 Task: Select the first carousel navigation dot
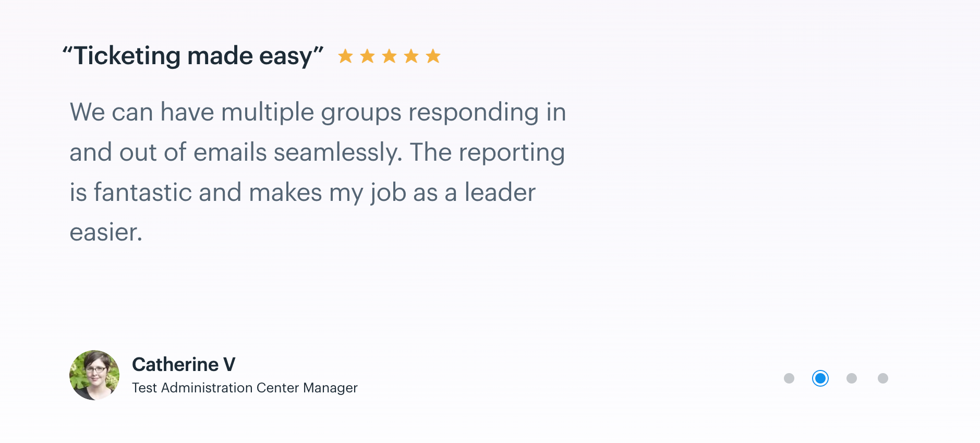(789, 378)
